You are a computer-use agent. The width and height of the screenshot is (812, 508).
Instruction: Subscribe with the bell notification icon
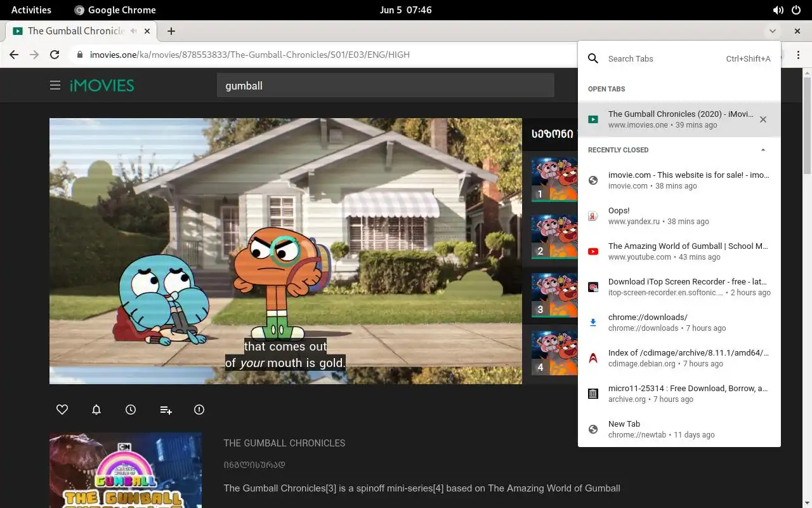click(x=96, y=410)
